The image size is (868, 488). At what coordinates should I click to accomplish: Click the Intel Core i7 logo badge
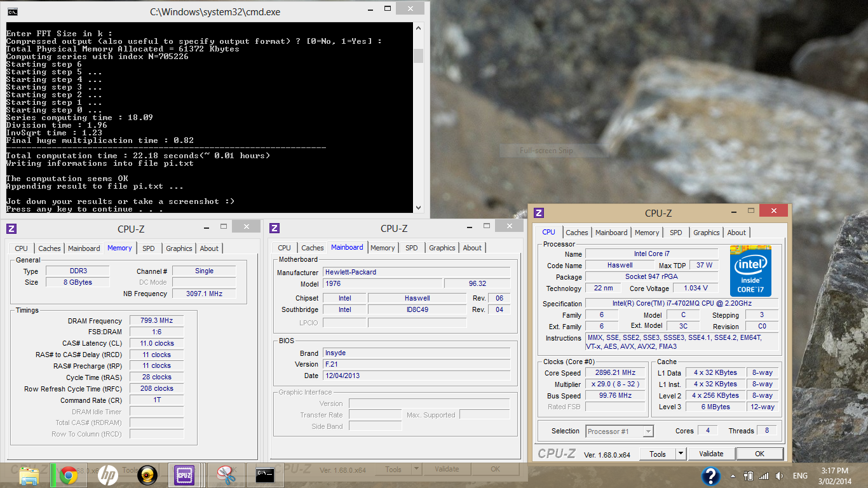click(x=750, y=271)
